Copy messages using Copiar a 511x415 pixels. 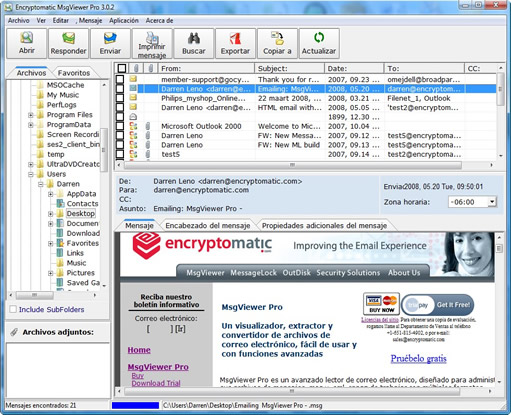(277, 44)
